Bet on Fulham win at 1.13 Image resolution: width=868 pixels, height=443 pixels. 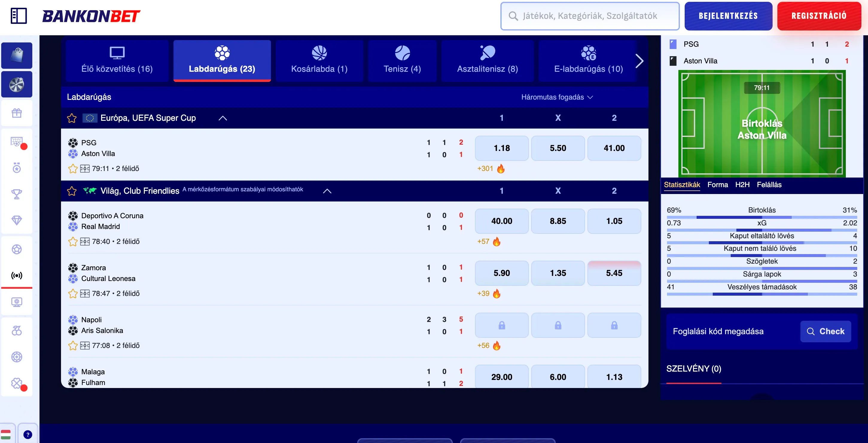point(614,376)
